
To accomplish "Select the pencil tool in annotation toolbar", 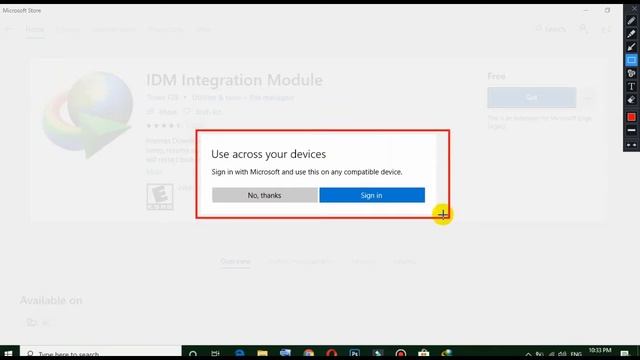I will [x=631, y=21].
